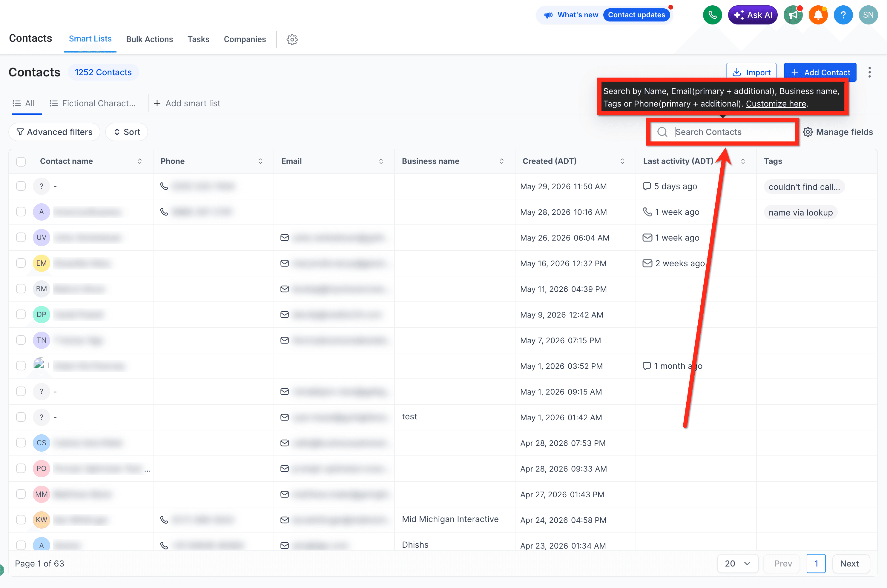Viewport: 887px width, 588px height.
Task: Select the checkbox for the CS contact
Action: (21, 443)
